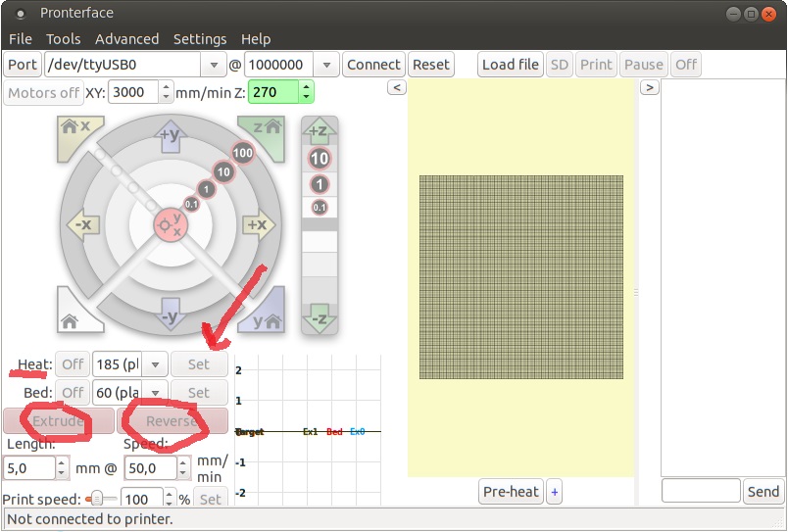Click Set next to print speed

coord(210,499)
